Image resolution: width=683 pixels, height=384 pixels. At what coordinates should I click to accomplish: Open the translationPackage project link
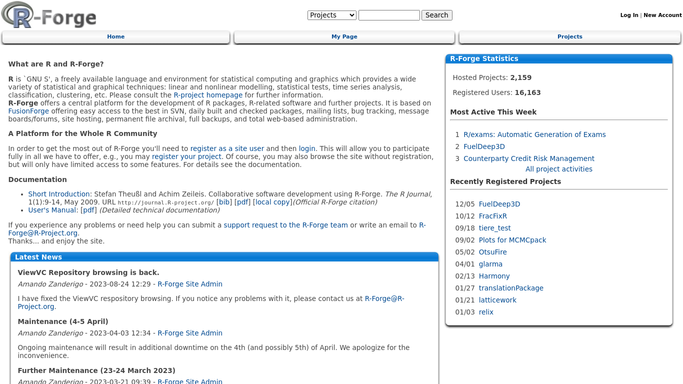pyautogui.click(x=511, y=288)
